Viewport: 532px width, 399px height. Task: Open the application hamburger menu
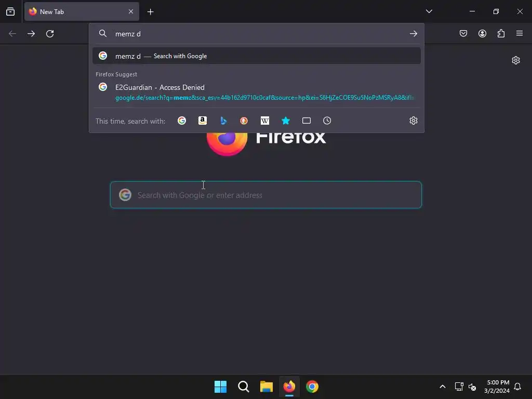(x=520, y=33)
